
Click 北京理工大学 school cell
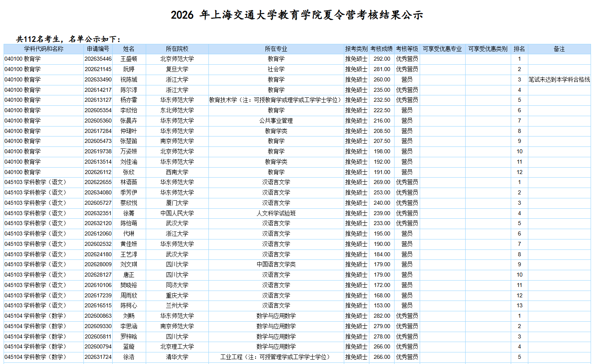177,346
